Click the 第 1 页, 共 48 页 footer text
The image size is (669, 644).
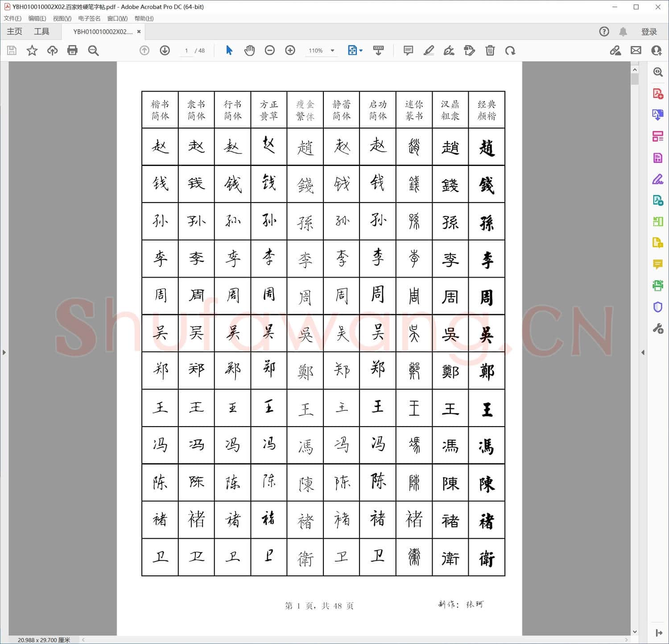click(319, 606)
